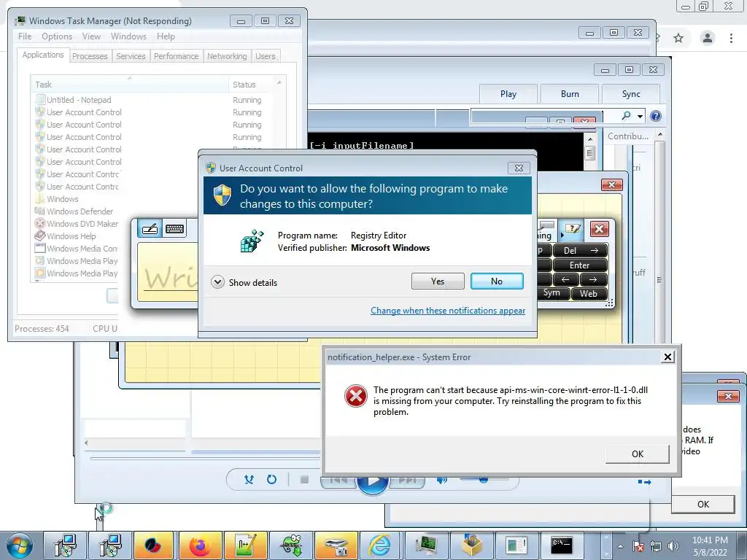Image resolution: width=747 pixels, height=560 pixels.
Task: Click the first setup installer taskbar icon
Action: pos(65,545)
